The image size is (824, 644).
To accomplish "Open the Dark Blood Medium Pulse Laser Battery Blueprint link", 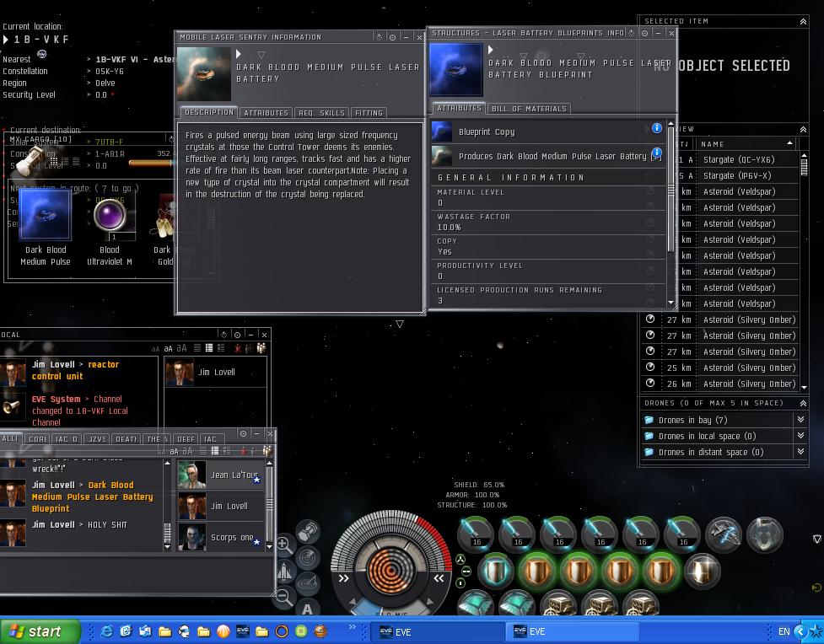I will (x=92, y=496).
